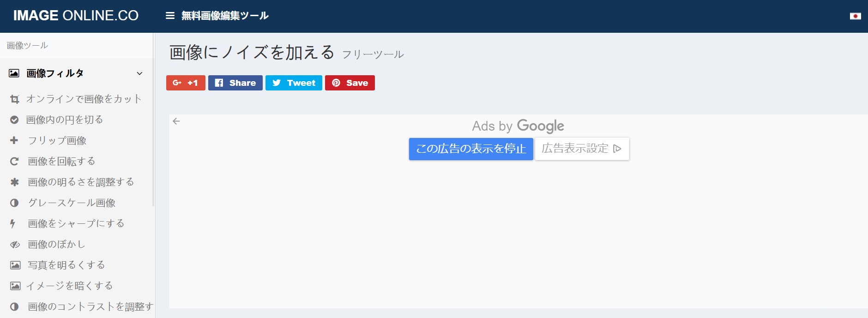Click the asterisk brightness icon
The width and height of the screenshot is (868, 318).
click(14, 182)
